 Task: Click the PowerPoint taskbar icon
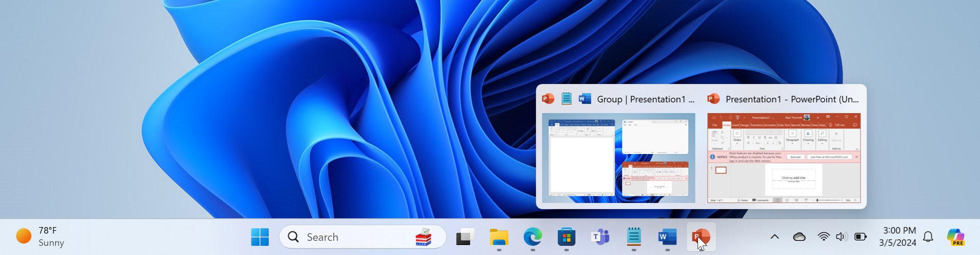coord(701,237)
